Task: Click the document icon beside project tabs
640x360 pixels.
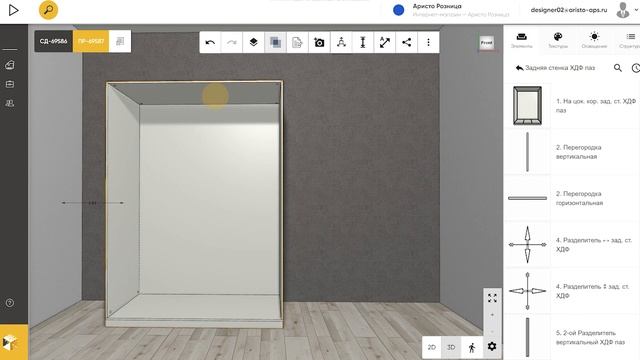Action: click(x=120, y=41)
